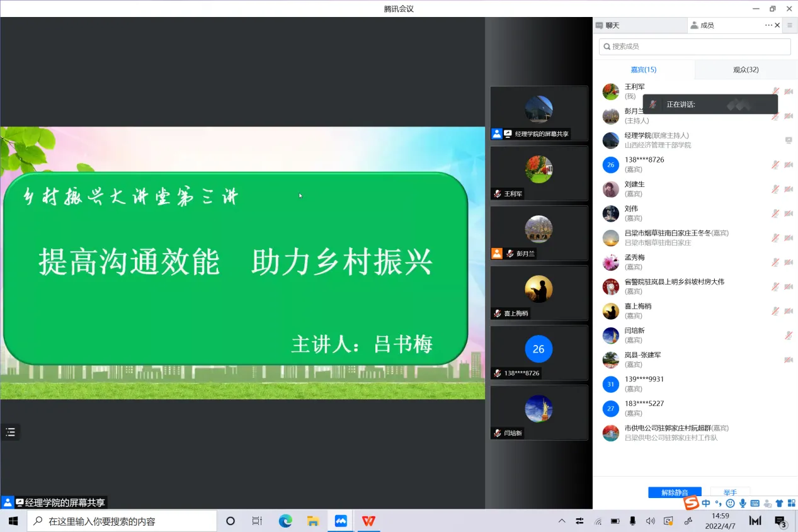Screen dimensions: 798x532
Task: Click the 搜索成员 search field
Action: [x=695, y=47]
